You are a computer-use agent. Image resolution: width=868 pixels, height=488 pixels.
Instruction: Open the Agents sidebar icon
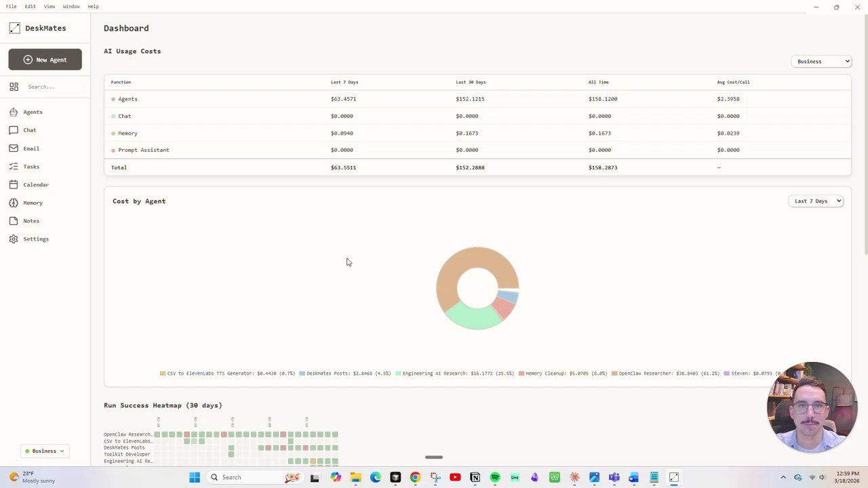pyautogui.click(x=14, y=112)
